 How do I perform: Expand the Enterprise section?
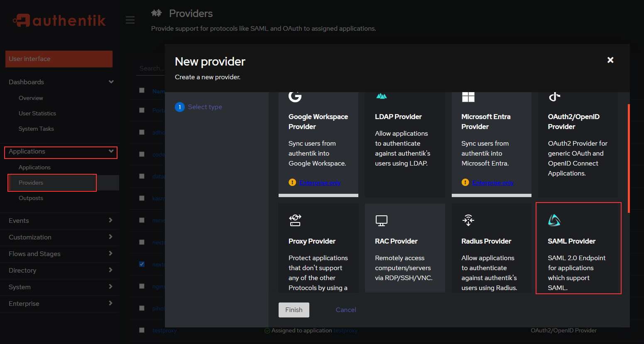coord(59,304)
